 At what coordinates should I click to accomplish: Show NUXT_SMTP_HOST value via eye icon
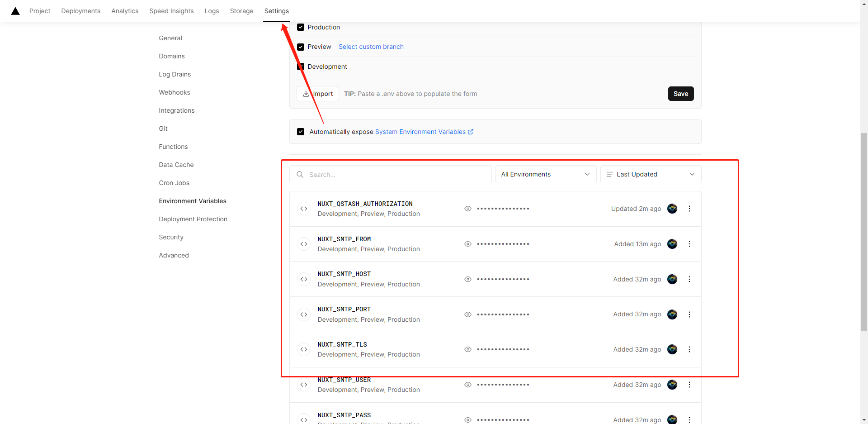pos(468,279)
